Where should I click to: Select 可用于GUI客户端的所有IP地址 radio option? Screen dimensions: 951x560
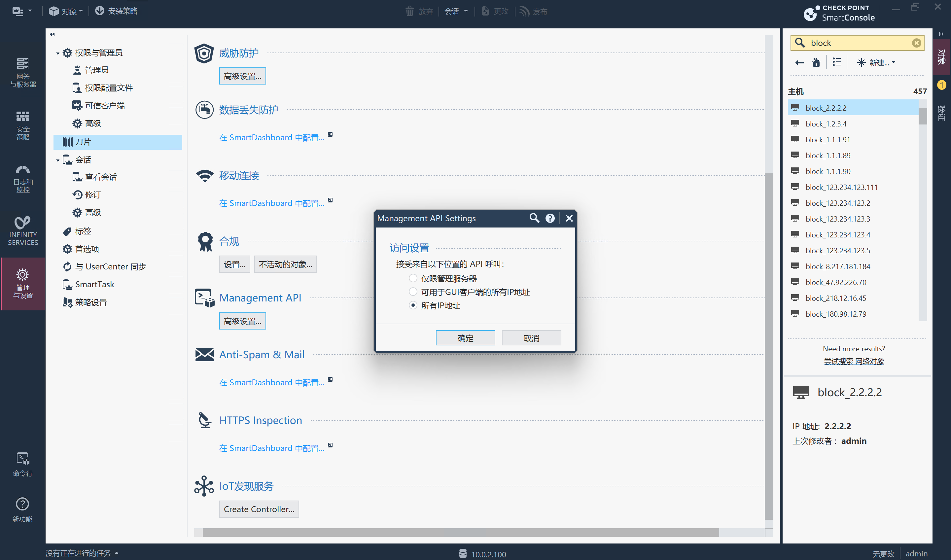pos(413,292)
